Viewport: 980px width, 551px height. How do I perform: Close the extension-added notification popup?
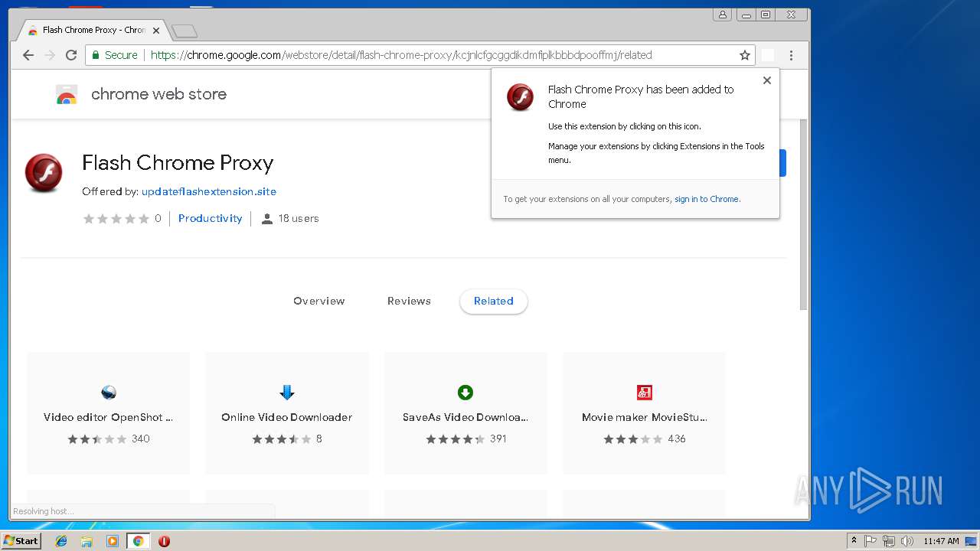point(766,80)
